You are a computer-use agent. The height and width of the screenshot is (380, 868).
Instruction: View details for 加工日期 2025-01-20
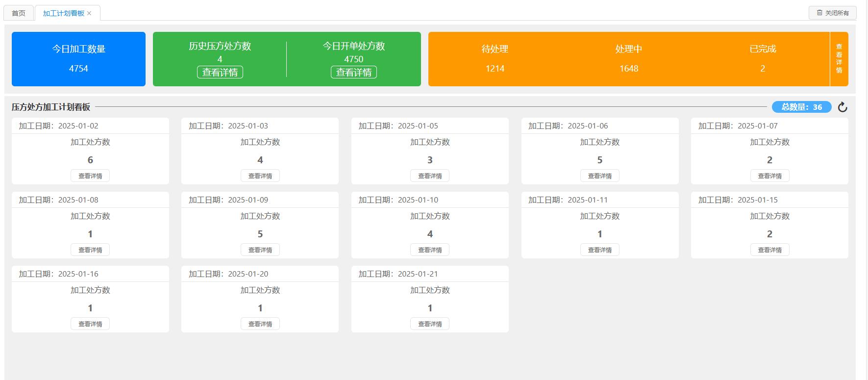(x=260, y=324)
